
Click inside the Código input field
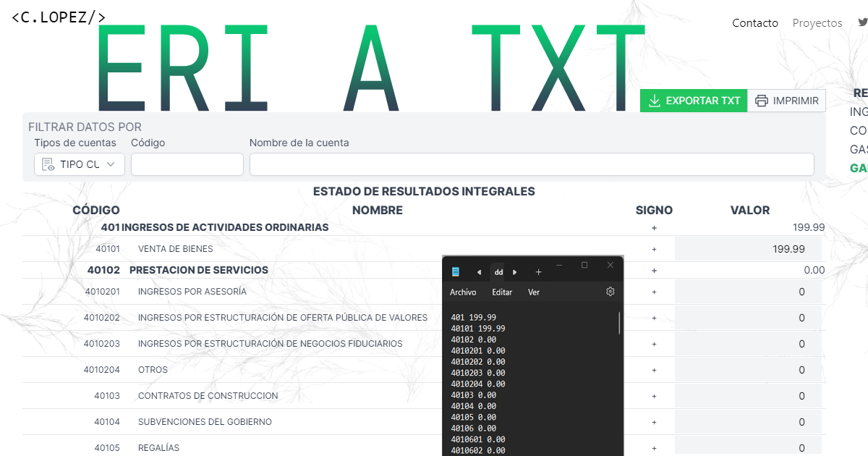187,164
